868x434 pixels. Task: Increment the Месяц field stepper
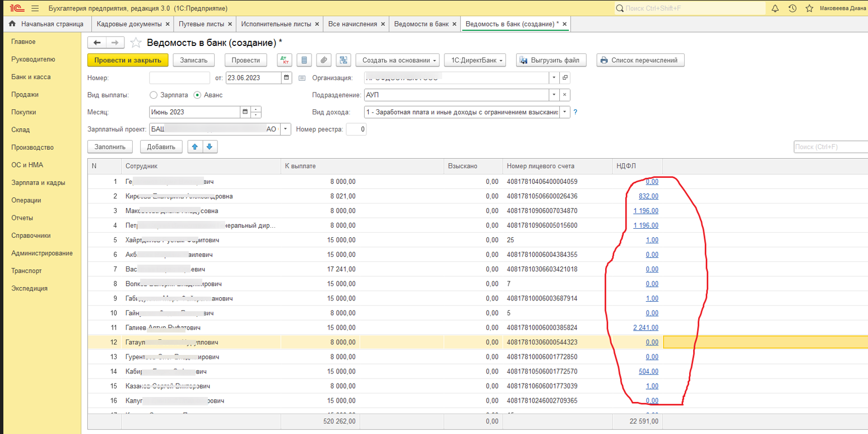256,109
